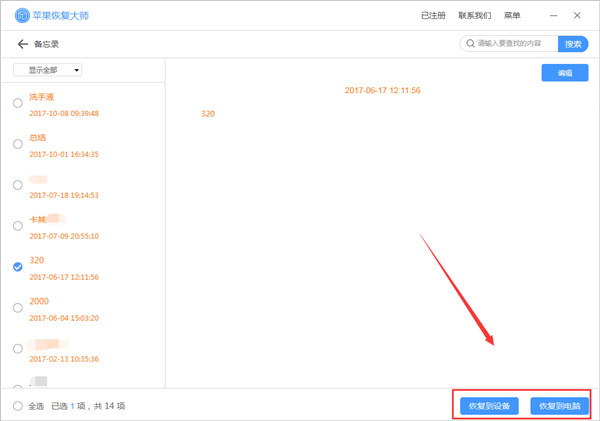Go back using the arrow next to 备忘录
The image size is (600, 421).
pyautogui.click(x=23, y=44)
